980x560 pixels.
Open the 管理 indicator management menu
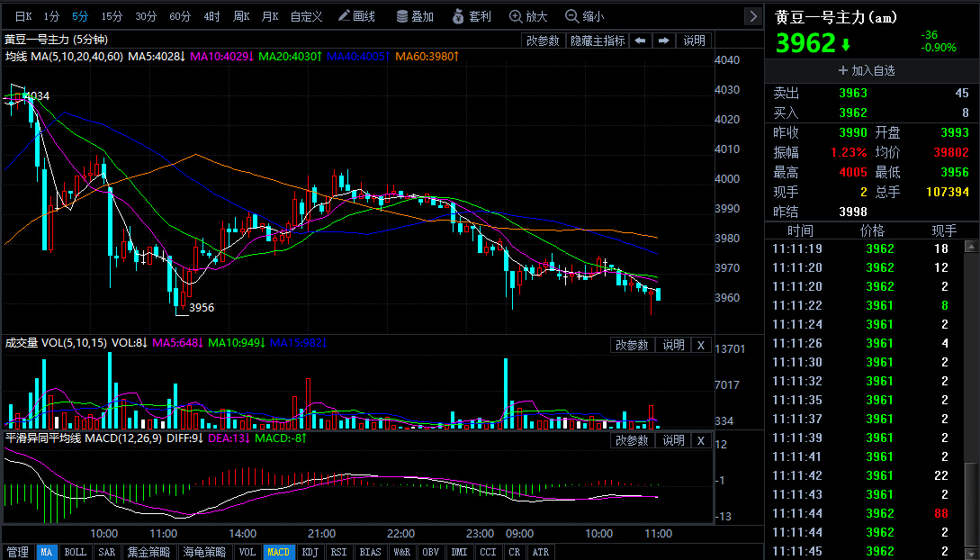pyautogui.click(x=17, y=552)
